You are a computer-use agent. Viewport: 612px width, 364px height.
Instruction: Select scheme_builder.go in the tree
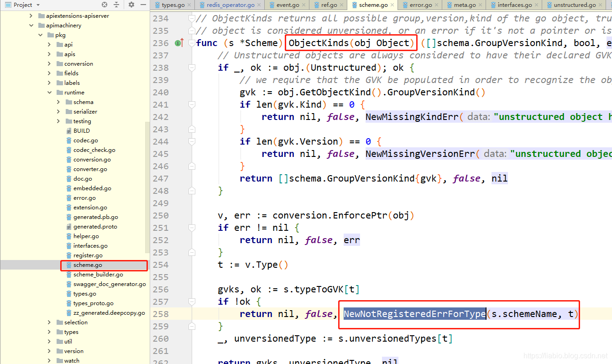click(98, 275)
